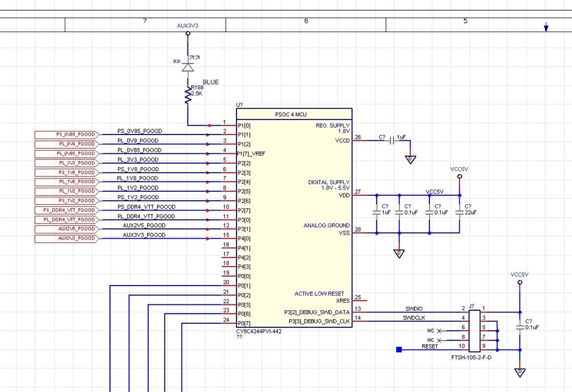572x392 pixels.
Task: Click the ground symbol under the VDD capacitors
Action: click(399, 254)
